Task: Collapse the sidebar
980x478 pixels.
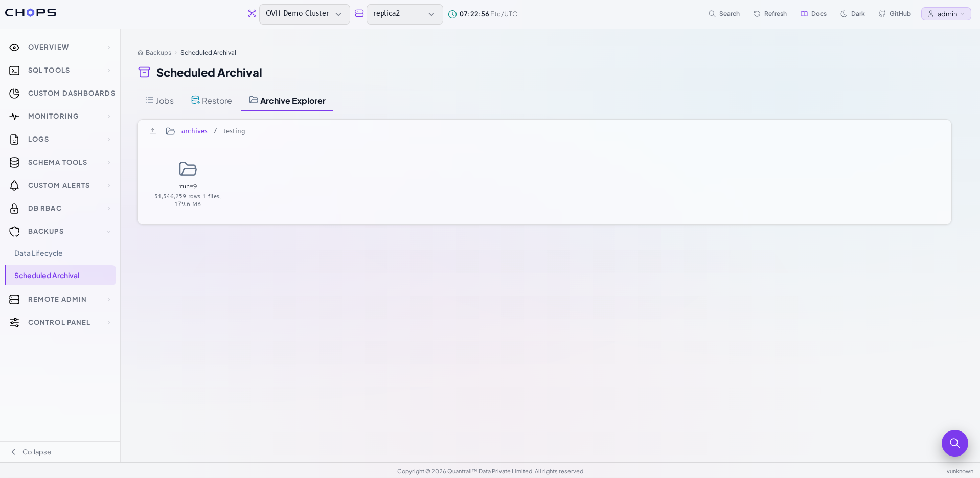Action: pyautogui.click(x=31, y=452)
